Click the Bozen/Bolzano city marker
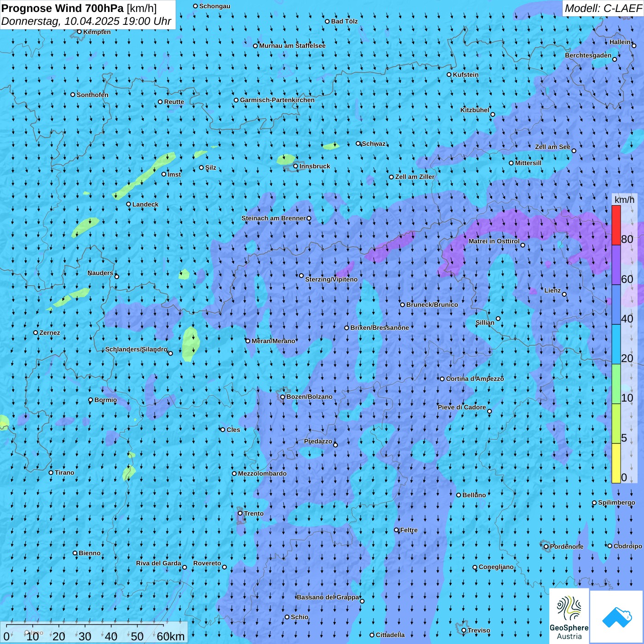 coord(282,397)
